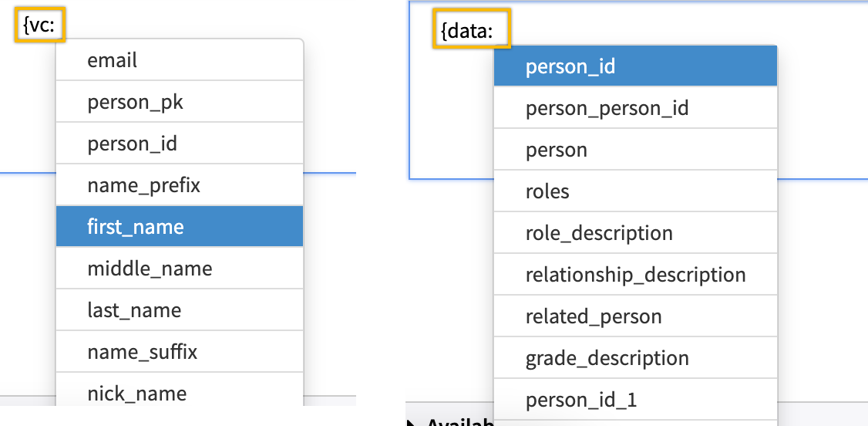Click the {vc: text token
This screenshot has width=868, height=426.
point(39,25)
